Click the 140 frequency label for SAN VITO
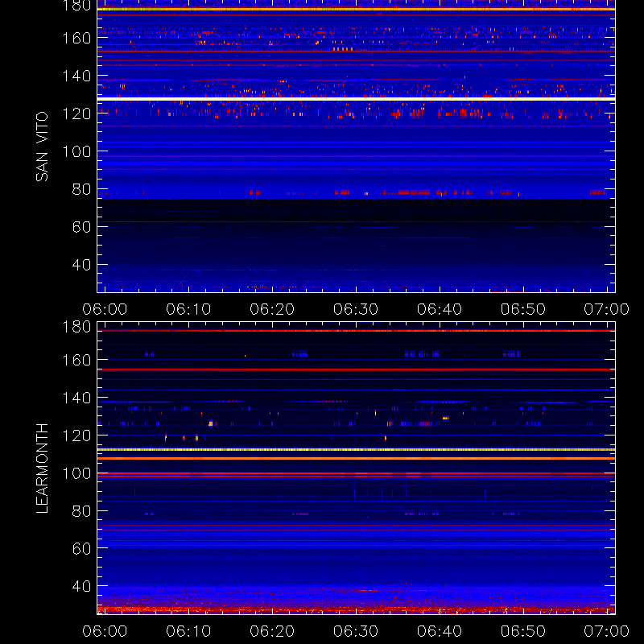This screenshot has height=644, width=644. (76, 76)
